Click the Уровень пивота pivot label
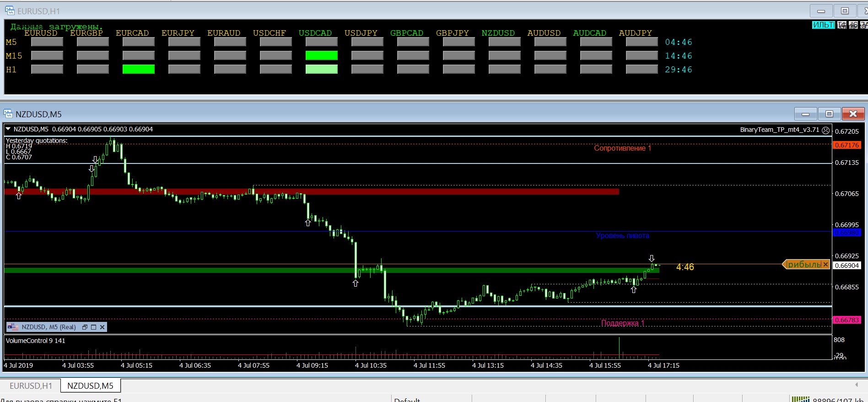 (622, 236)
